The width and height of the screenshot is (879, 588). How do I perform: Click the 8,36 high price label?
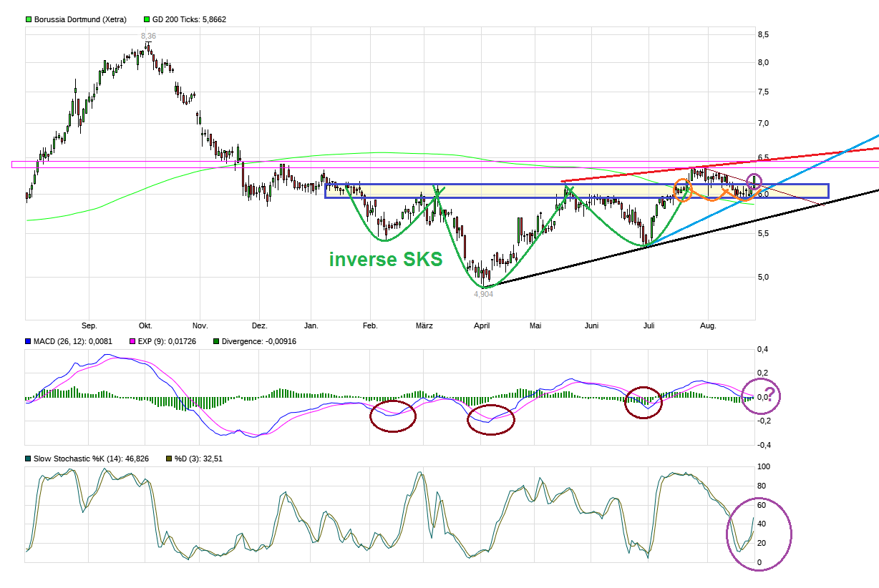[148, 35]
